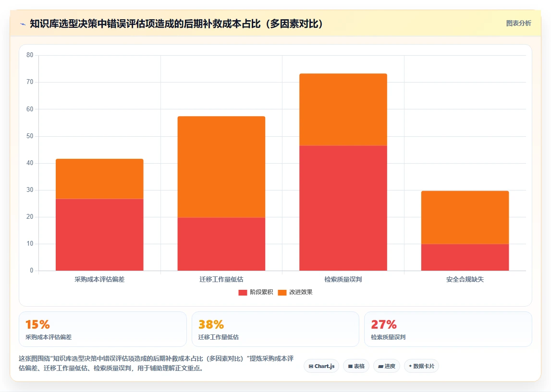Screen dimensions: 551x392
Task: Click the icon inside 进度 chip
Action: pos(380,367)
